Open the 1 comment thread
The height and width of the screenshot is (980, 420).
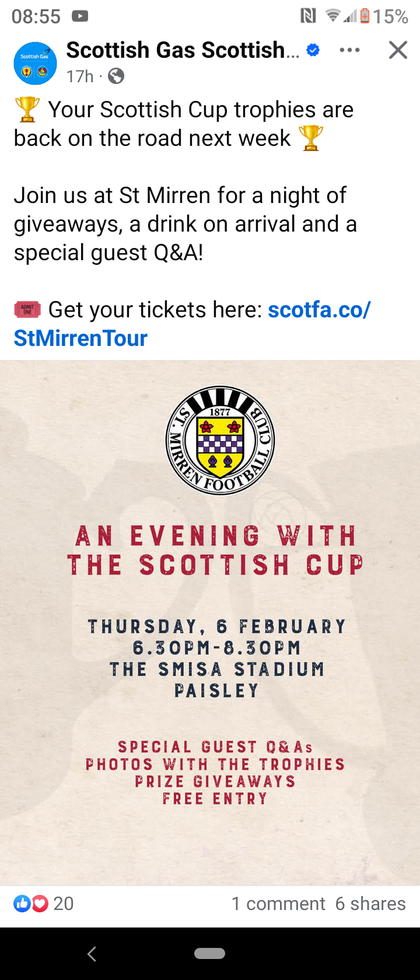[x=278, y=904]
